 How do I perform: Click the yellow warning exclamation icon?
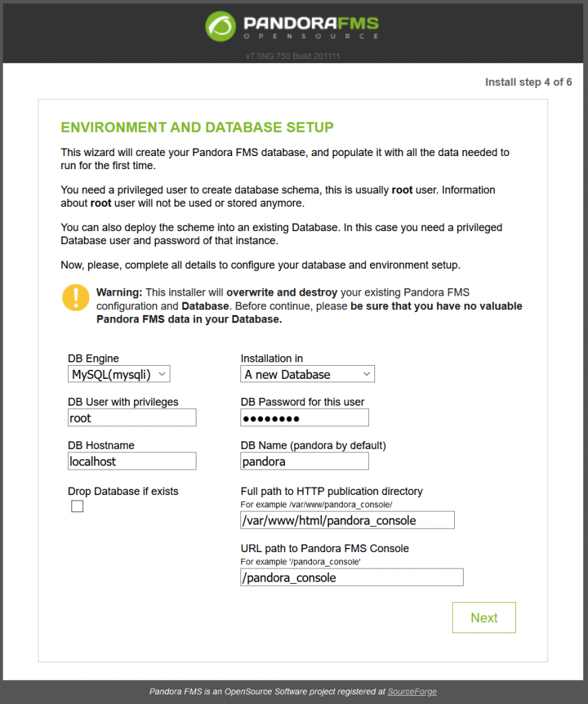pos(76,297)
